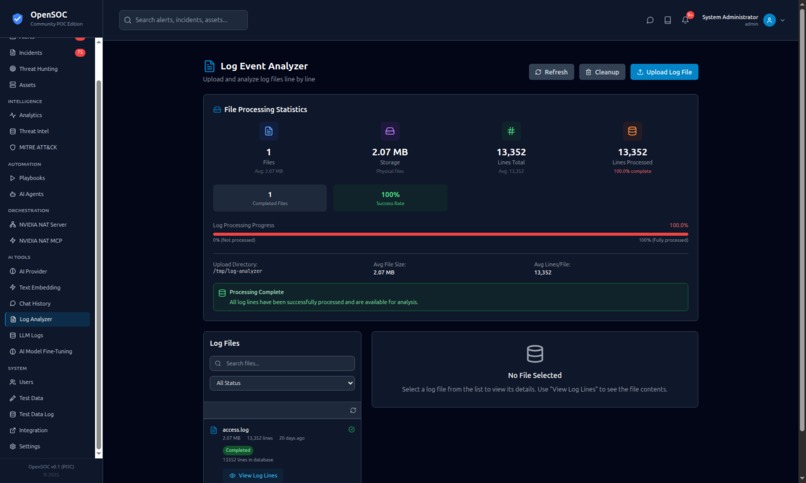806x483 pixels.
Task: Click the System Administrator avatar icon
Action: coord(769,20)
